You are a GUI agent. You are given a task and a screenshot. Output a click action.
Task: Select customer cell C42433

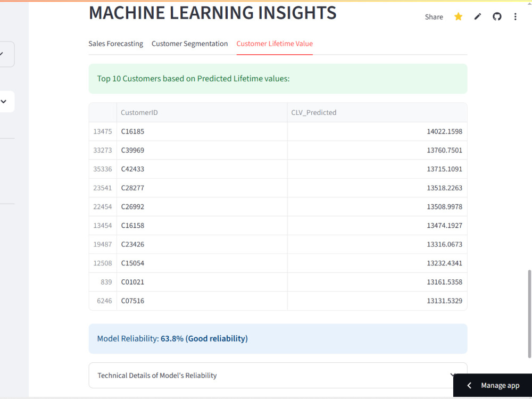(202, 169)
